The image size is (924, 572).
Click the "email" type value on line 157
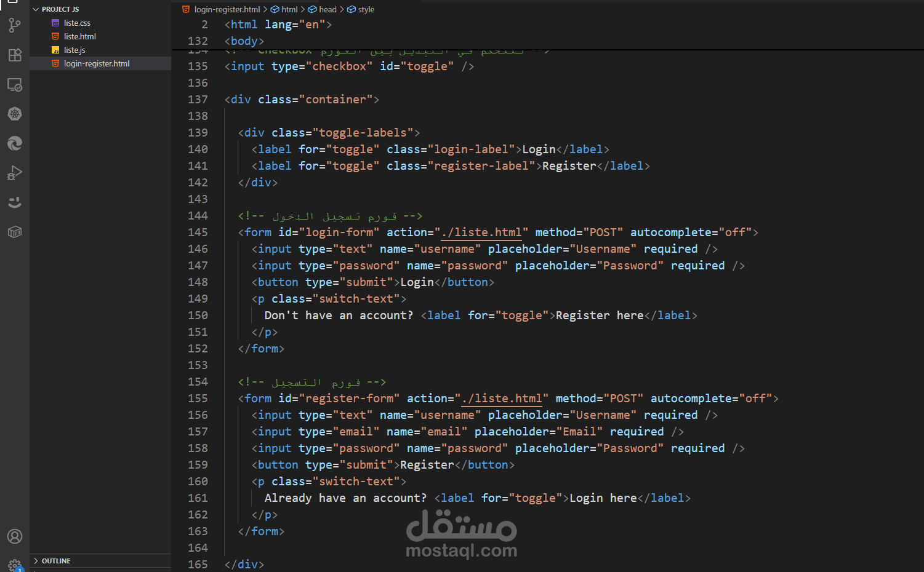click(x=356, y=432)
